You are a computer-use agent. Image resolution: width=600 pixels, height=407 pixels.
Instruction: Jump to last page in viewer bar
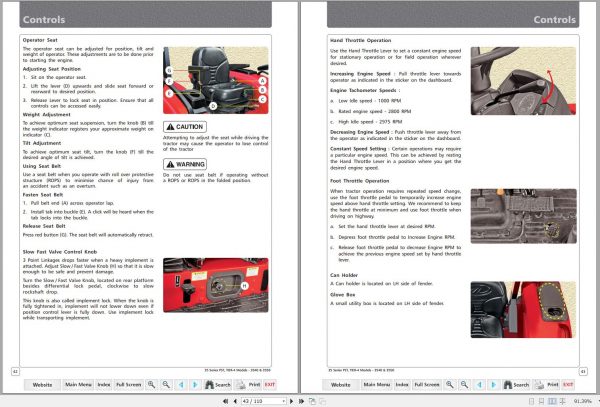[x=302, y=401]
